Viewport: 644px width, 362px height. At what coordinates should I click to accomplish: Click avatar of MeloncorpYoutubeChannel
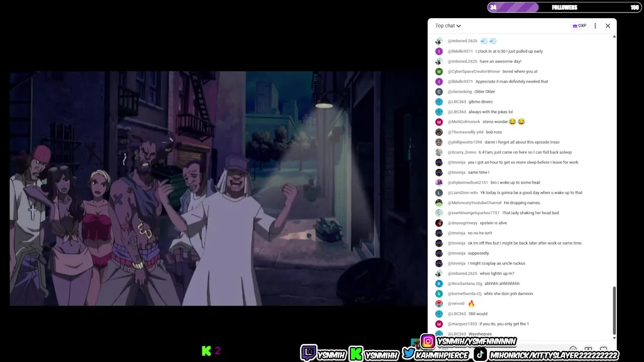coord(439,203)
